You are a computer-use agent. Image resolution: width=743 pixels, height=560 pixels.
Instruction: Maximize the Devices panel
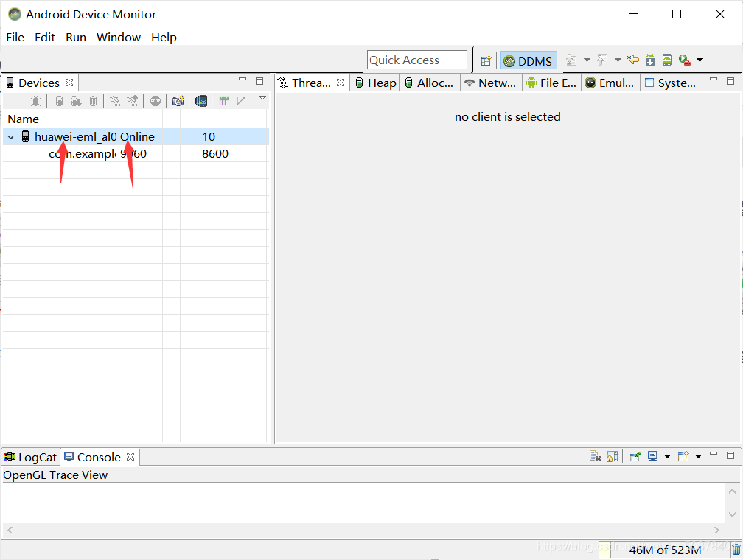[259, 81]
